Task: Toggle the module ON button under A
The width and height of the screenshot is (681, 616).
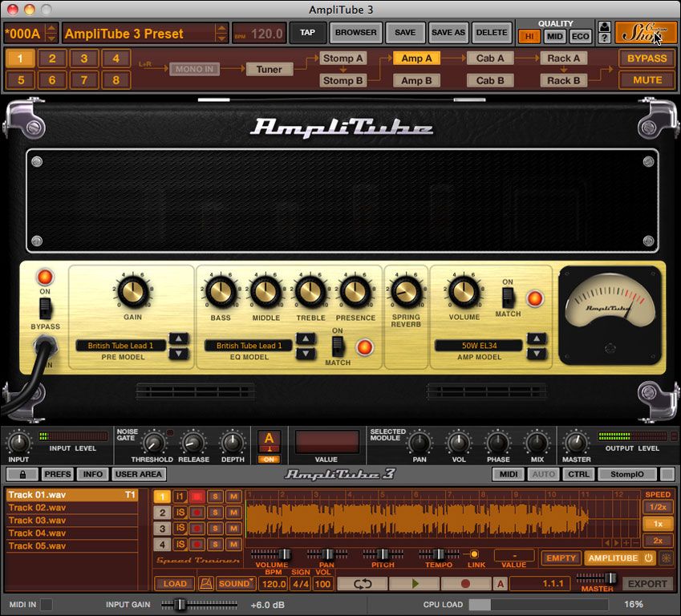Action: 269,459
